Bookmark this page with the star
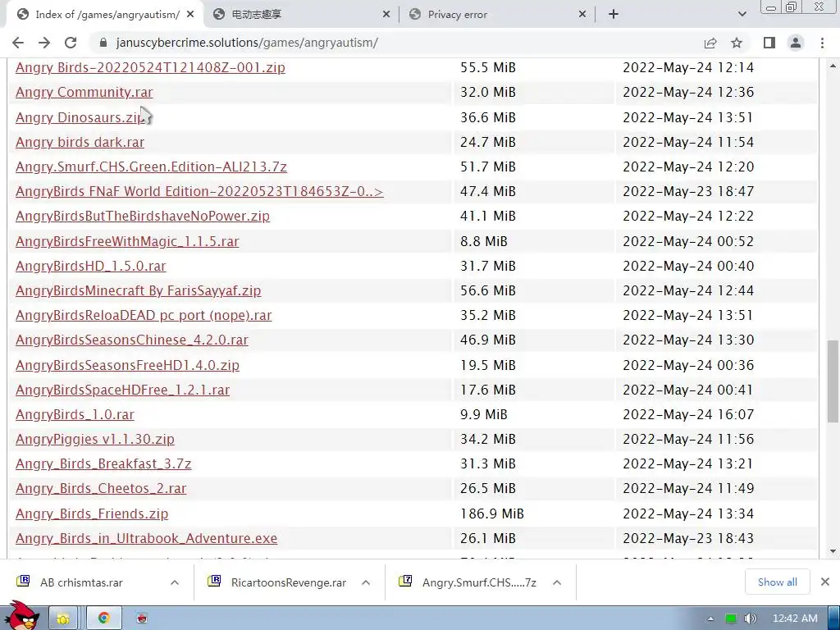 click(737, 43)
